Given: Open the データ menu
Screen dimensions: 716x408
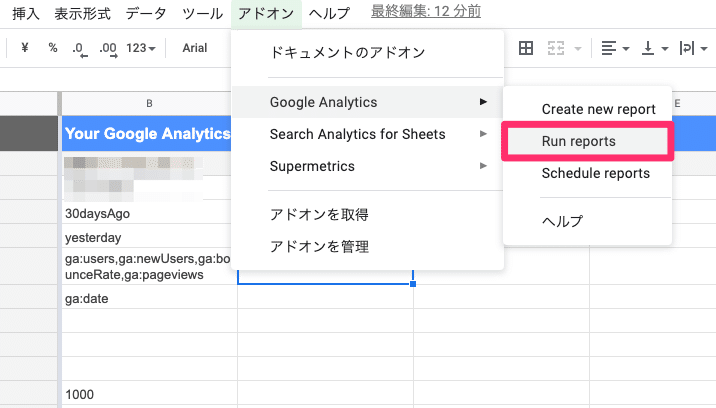Looking at the screenshot, I should [148, 13].
